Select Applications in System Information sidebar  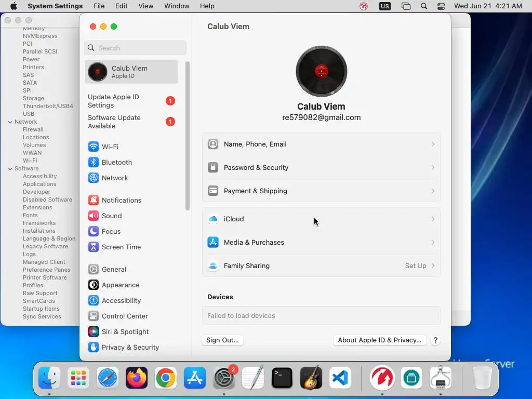click(x=39, y=184)
